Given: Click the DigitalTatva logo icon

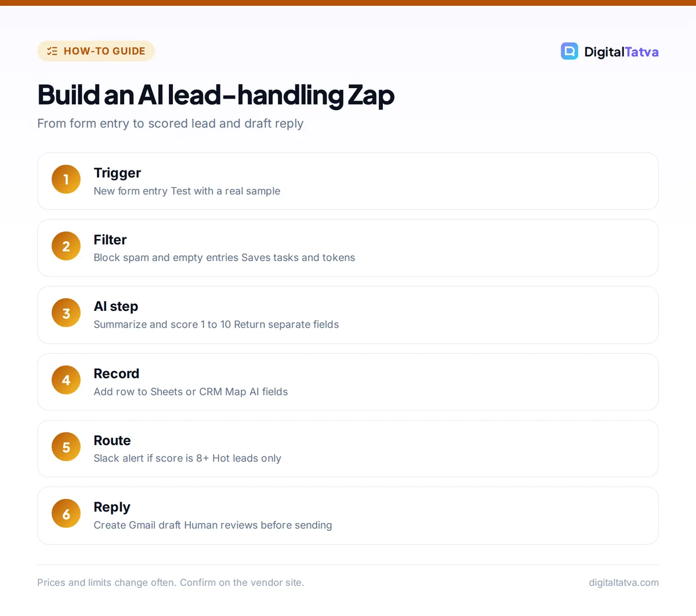Looking at the screenshot, I should pyautogui.click(x=569, y=51).
